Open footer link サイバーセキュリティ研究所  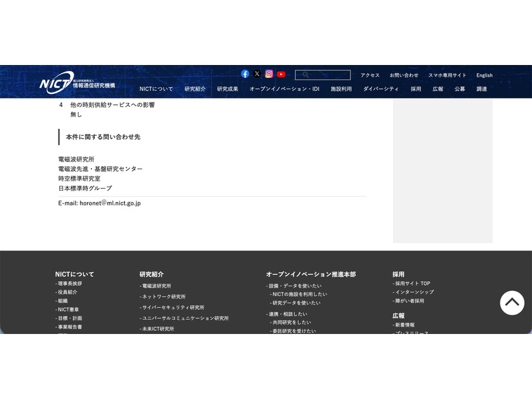(173, 308)
